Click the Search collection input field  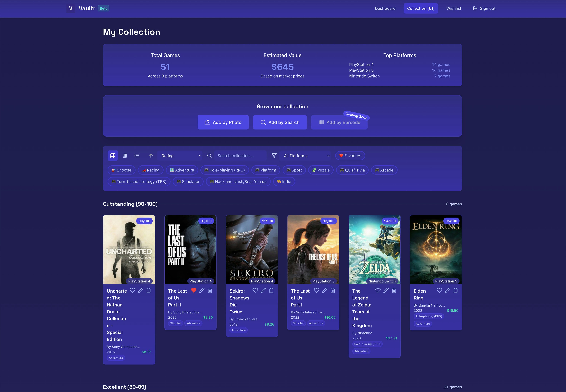tap(240, 156)
